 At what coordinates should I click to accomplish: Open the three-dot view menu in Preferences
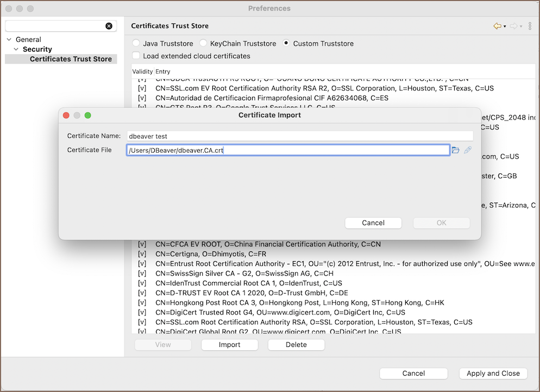point(530,26)
